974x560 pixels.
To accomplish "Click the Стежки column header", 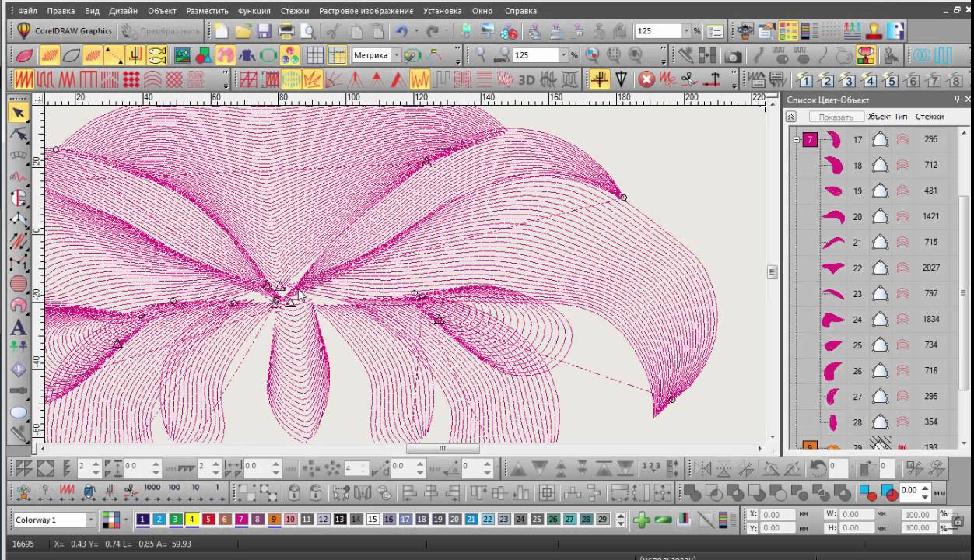I will 930,117.
